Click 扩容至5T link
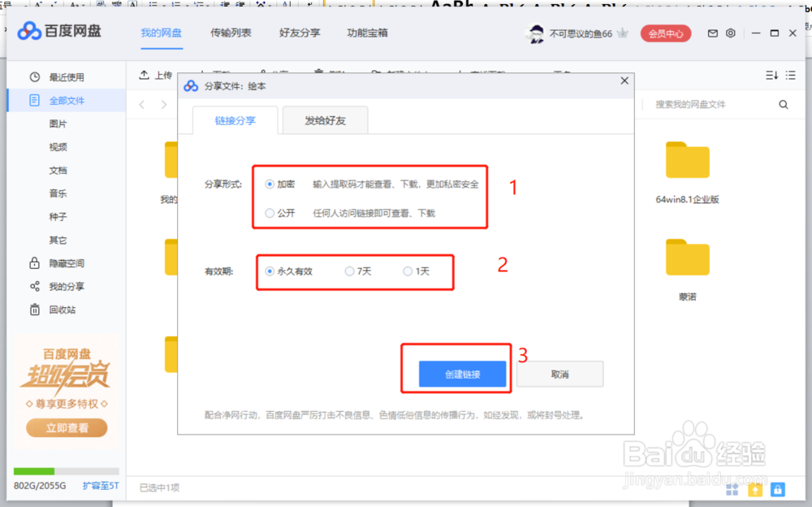 pyautogui.click(x=101, y=486)
